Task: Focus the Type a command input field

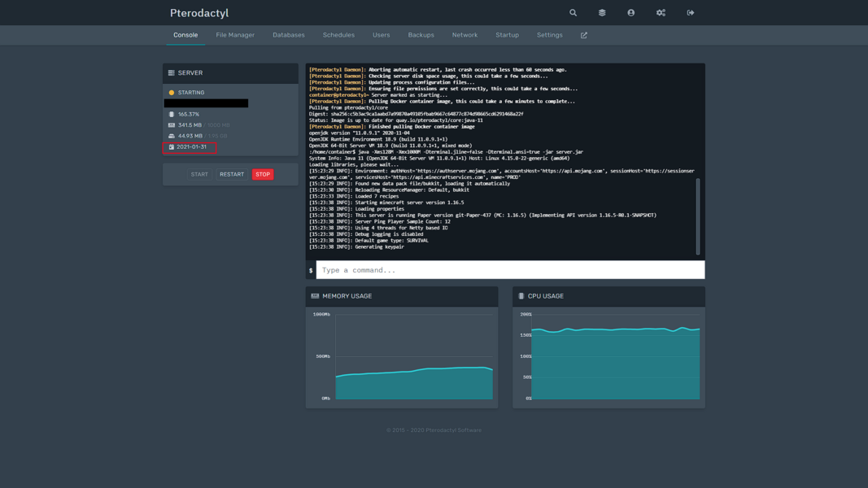Action: [x=509, y=270]
